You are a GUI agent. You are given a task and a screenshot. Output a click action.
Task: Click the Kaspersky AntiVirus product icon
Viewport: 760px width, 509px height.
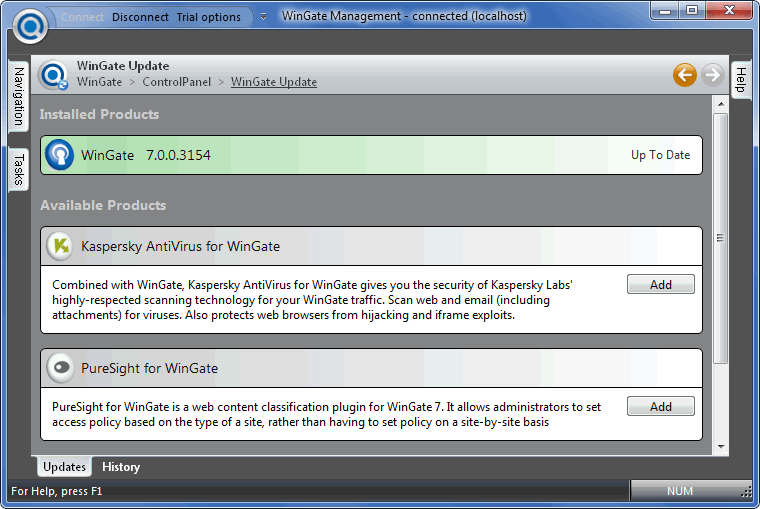pos(60,246)
